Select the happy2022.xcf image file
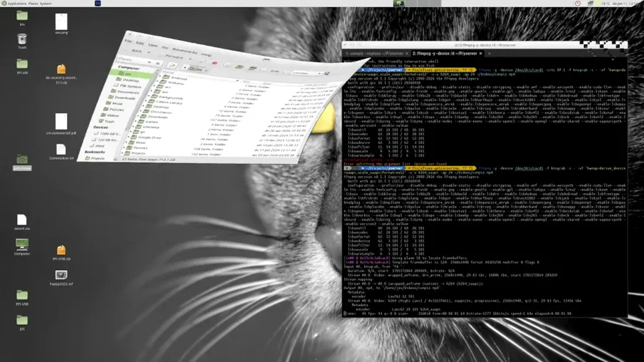This screenshot has width=644, height=362. tap(61, 278)
